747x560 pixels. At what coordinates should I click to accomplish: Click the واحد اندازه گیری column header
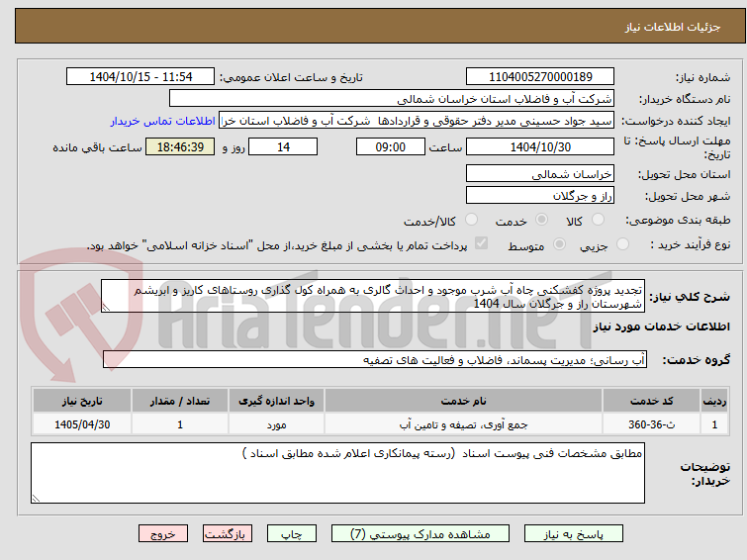[x=276, y=401]
